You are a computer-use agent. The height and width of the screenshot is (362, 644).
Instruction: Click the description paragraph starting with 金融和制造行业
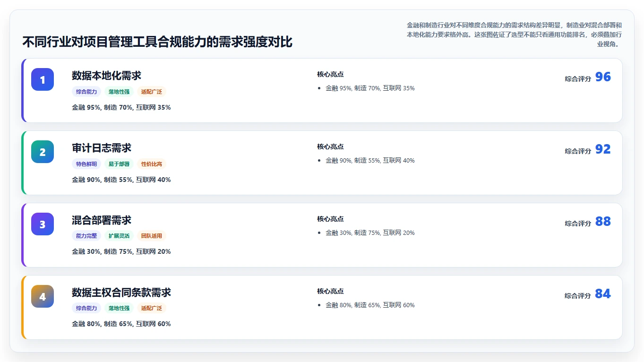(x=514, y=34)
